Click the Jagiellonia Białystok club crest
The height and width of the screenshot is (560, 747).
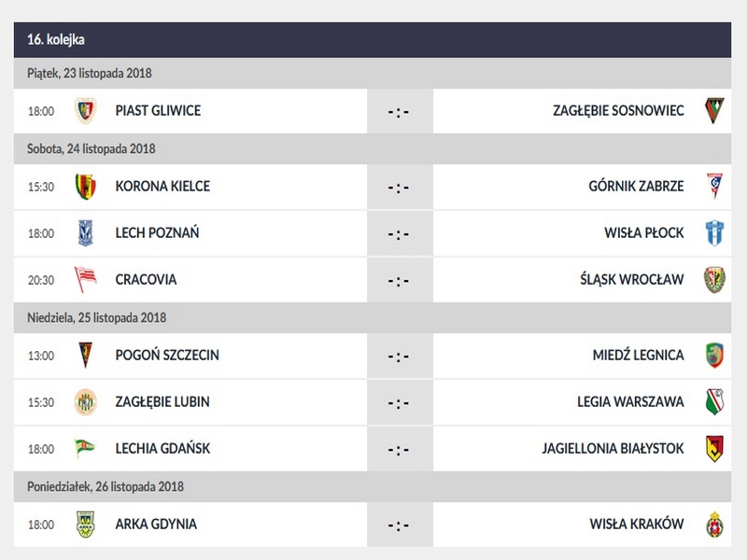713,449
